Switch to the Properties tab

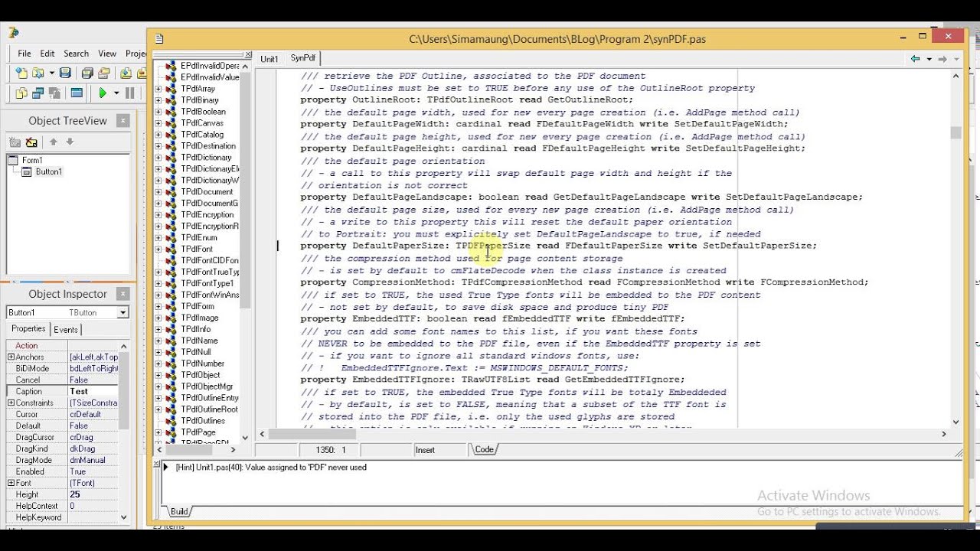click(x=28, y=328)
